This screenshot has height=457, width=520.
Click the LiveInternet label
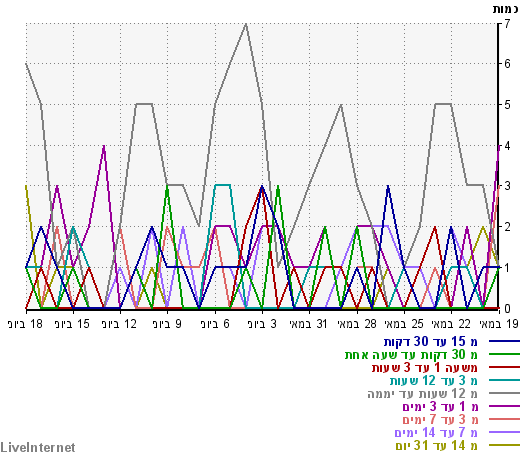[x=38, y=448]
